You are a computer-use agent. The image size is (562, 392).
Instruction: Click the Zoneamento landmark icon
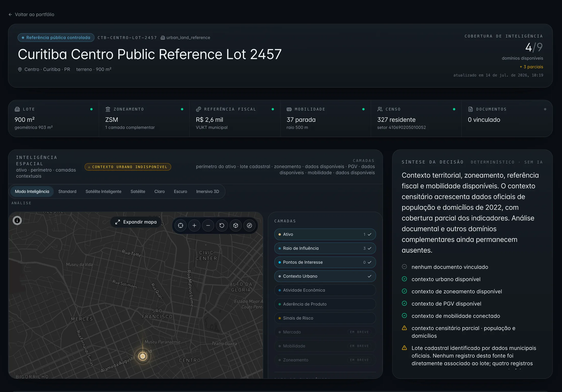pos(108,109)
